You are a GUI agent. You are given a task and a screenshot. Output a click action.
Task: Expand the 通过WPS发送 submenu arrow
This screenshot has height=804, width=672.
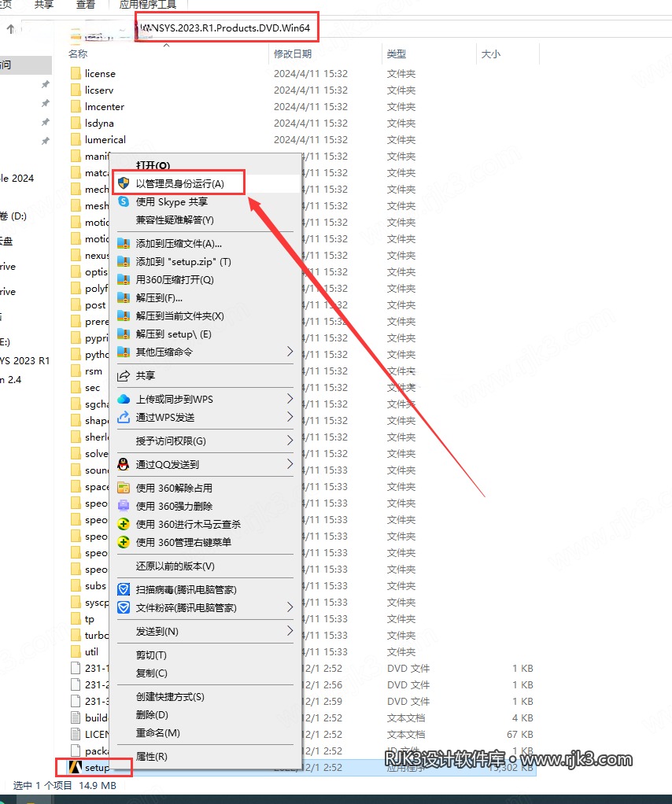pyautogui.click(x=290, y=416)
